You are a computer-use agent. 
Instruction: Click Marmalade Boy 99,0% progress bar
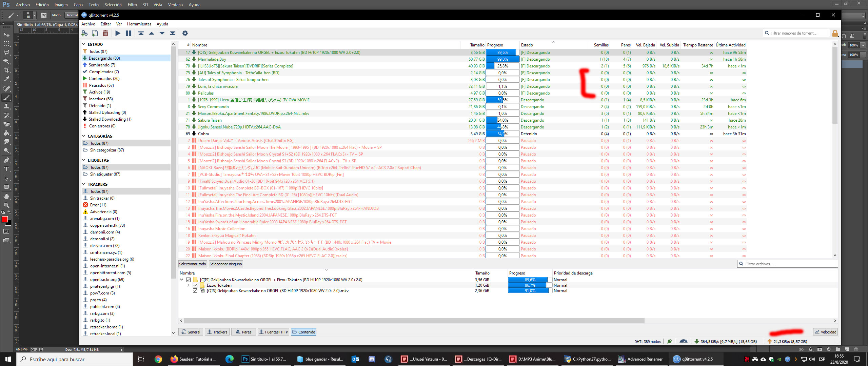(x=502, y=59)
